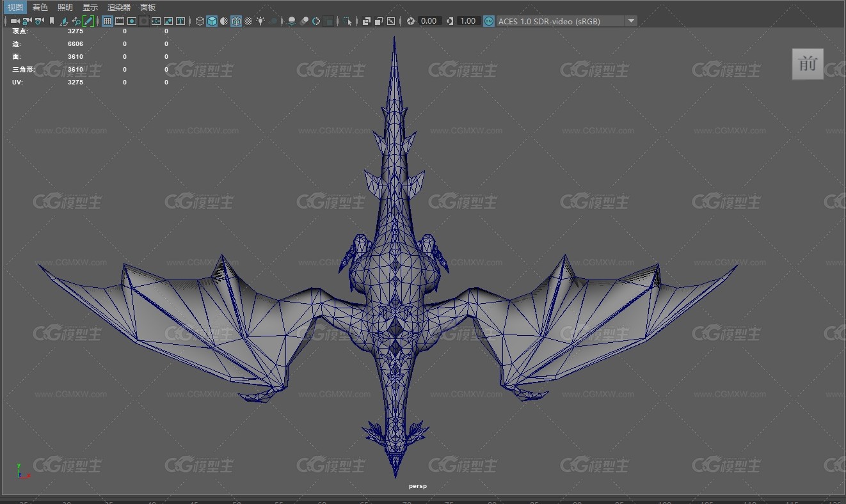
Task: Toggle the Film Gate icon
Action: click(x=120, y=21)
